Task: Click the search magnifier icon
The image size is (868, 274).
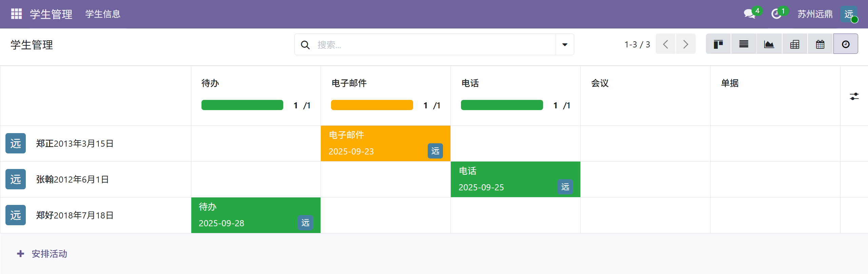Action: [x=305, y=45]
